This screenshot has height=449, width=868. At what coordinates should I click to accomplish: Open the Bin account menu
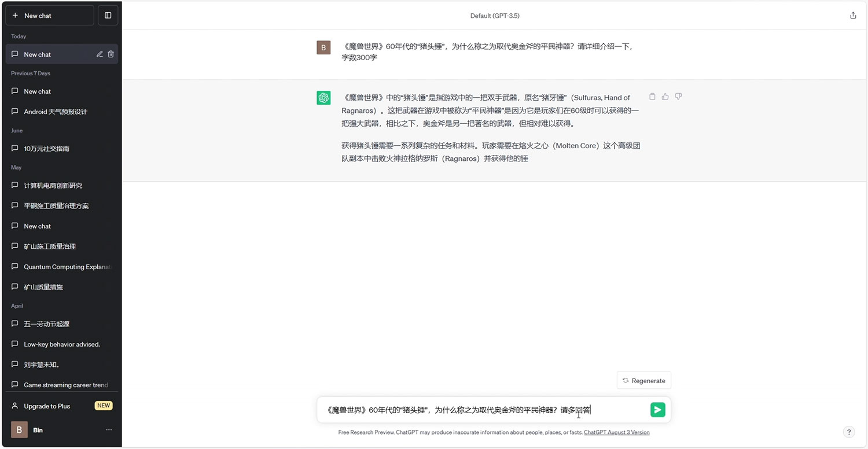pyautogui.click(x=38, y=429)
